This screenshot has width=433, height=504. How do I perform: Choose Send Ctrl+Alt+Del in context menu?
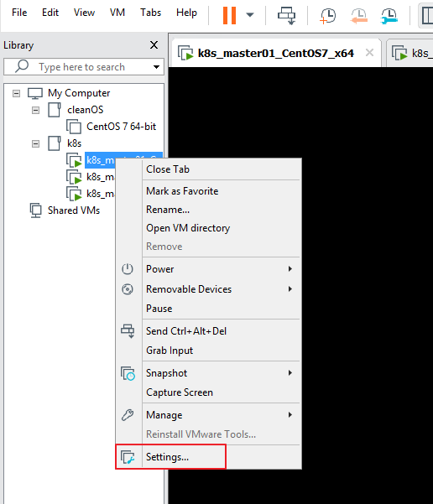point(209,331)
